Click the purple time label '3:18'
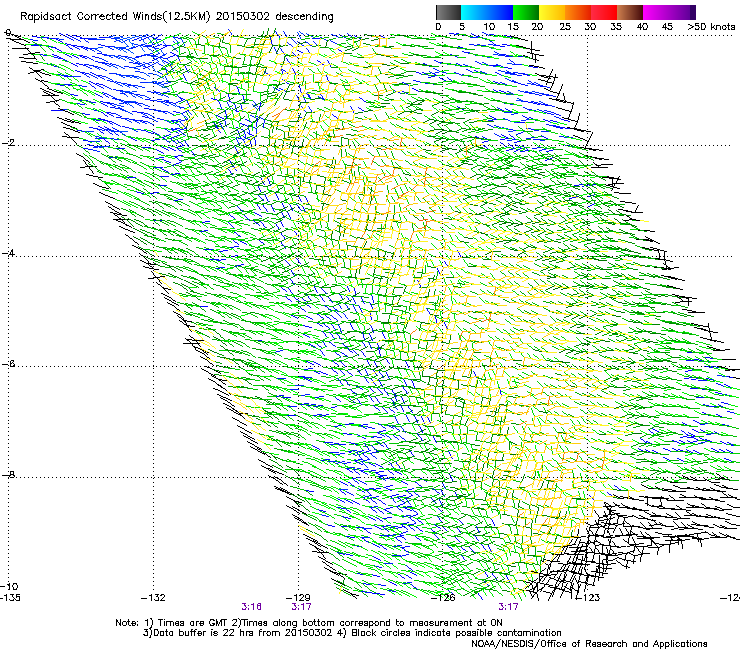 coord(252,607)
